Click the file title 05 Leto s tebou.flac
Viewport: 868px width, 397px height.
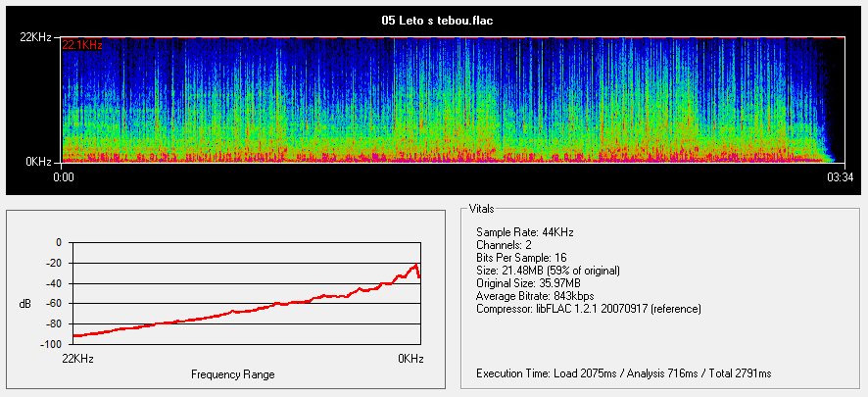436,20
